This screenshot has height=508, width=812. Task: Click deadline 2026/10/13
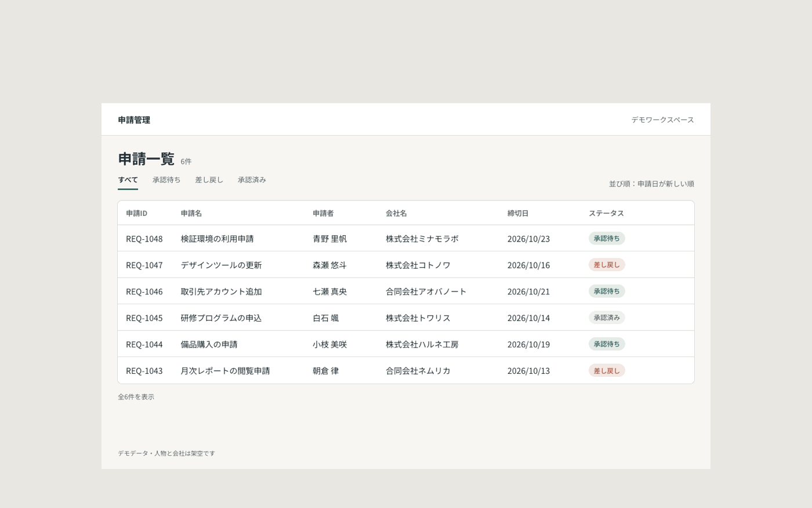click(528, 371)
